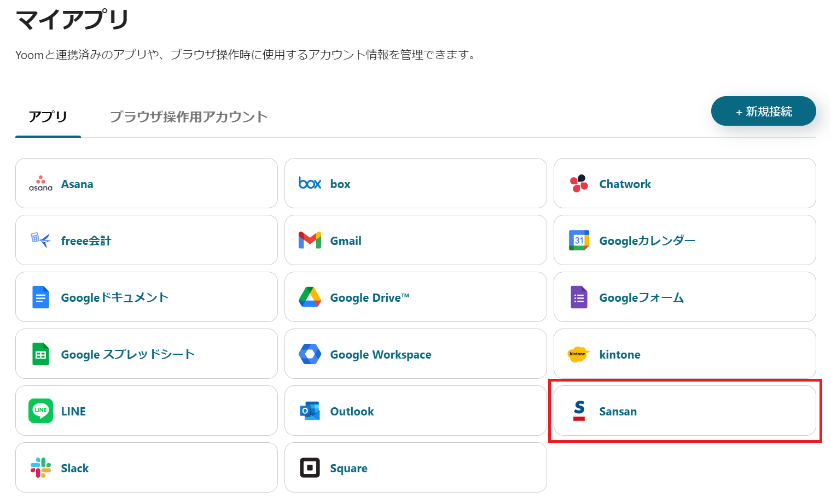The height and width of the screenshot is (504, 831).
Task: Open the Google スプレッドシート app link
Action: click(x=127, y=355)
